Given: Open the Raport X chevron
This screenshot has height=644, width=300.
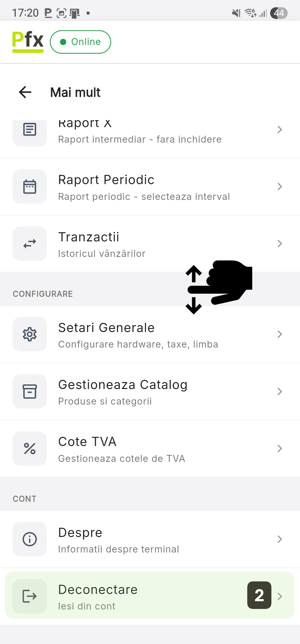Looking at the screenshot, I should click(x=280, y=130).
